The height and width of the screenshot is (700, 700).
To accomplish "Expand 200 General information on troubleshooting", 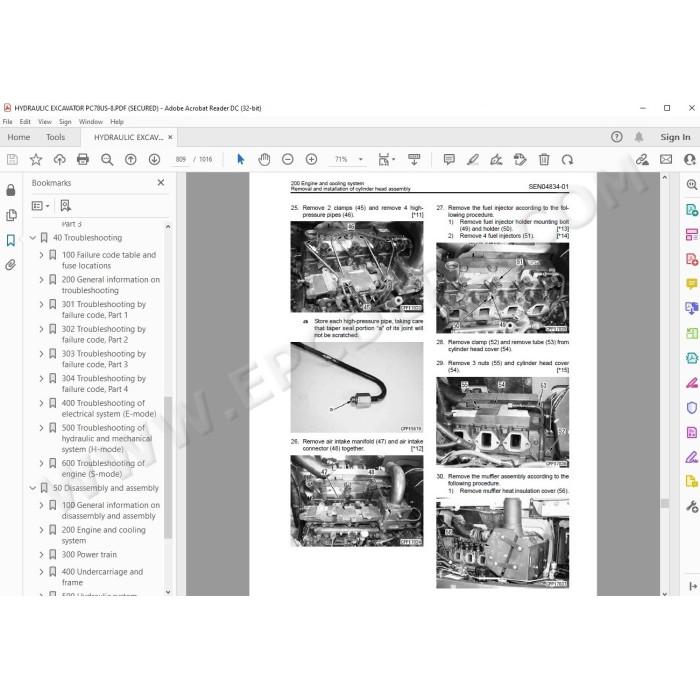I will pyautogui.click(x=42, y=279).
